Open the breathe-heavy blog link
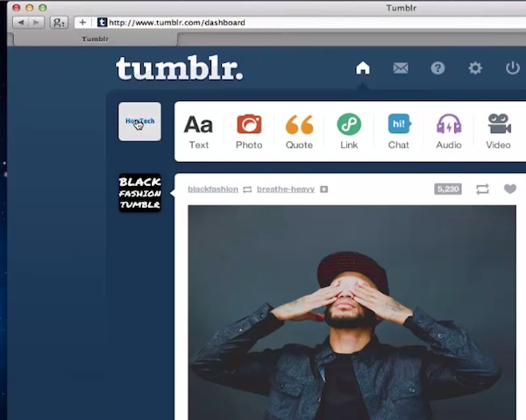Screen dimensions: 526x420 point(286,189)
